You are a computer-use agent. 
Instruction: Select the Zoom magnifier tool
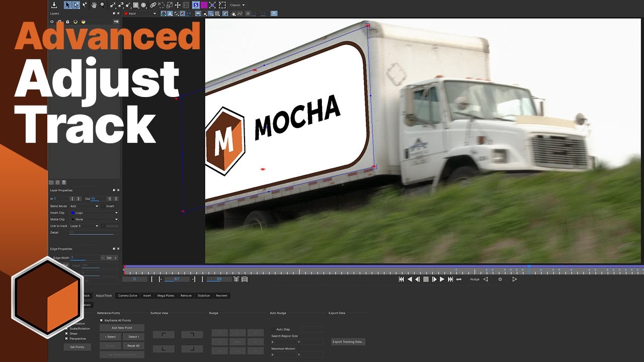click(103, 5)
